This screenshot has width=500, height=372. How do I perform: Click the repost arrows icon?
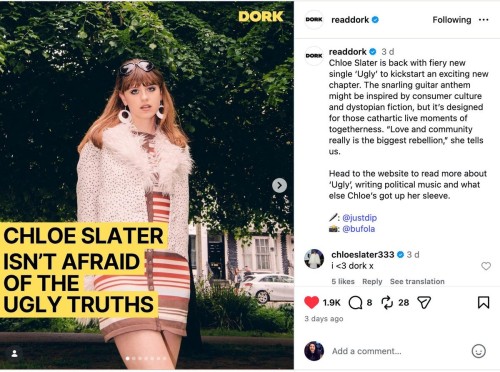point(387,302)
